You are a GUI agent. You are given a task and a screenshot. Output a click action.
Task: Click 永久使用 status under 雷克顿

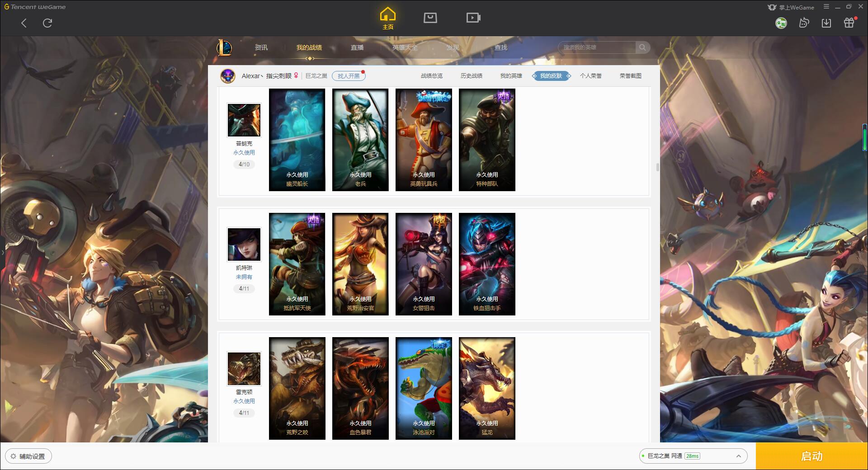pos(244,401)
